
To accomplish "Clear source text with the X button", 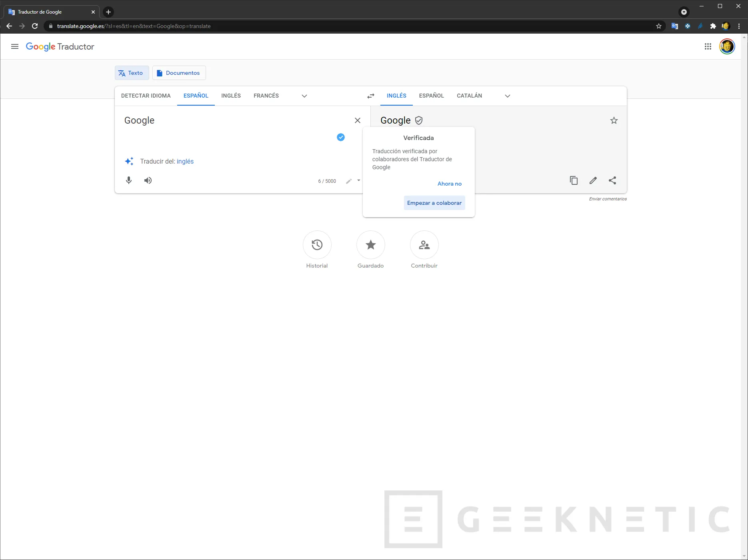I will pyautogui.click(x=357, y=120).
